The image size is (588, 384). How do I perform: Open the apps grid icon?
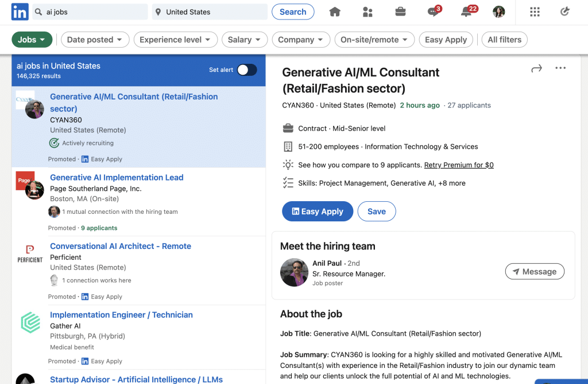(535, 12)
